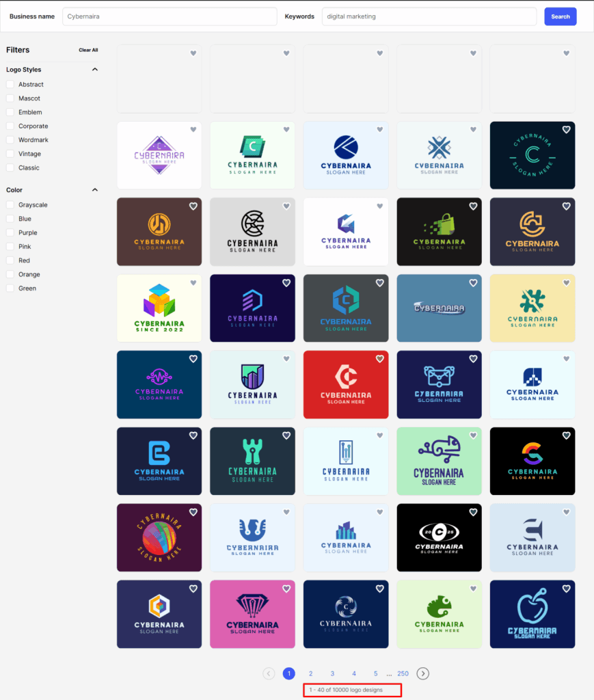The height and width of the screenshot is (700, 594).
Task: Favorite the blue apple outline logo
Action: [566, 589]
